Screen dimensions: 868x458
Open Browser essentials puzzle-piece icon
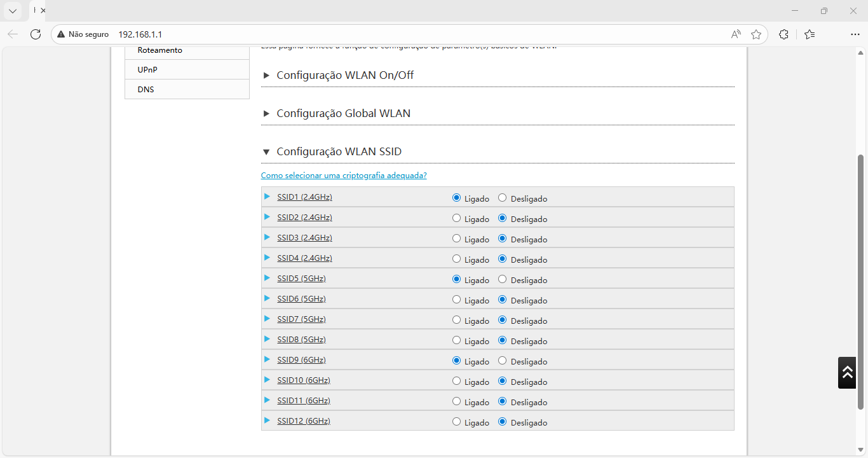click(x=783, y=34)
